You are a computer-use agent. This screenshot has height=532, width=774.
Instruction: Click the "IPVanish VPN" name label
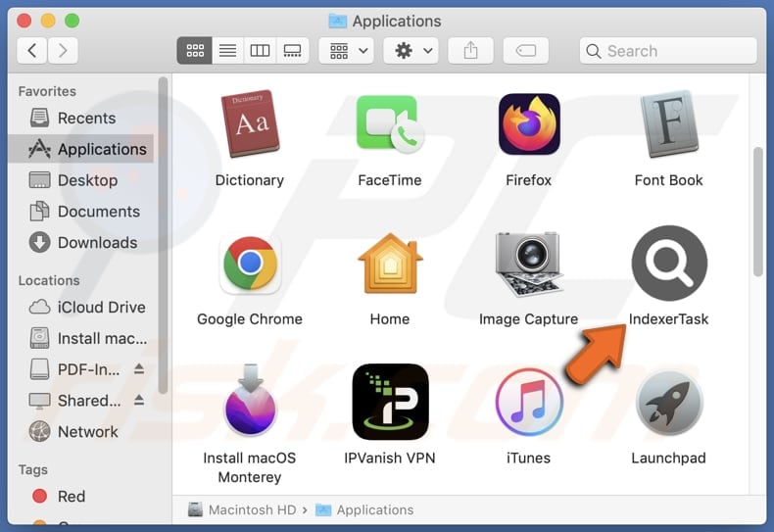point(390,458)
